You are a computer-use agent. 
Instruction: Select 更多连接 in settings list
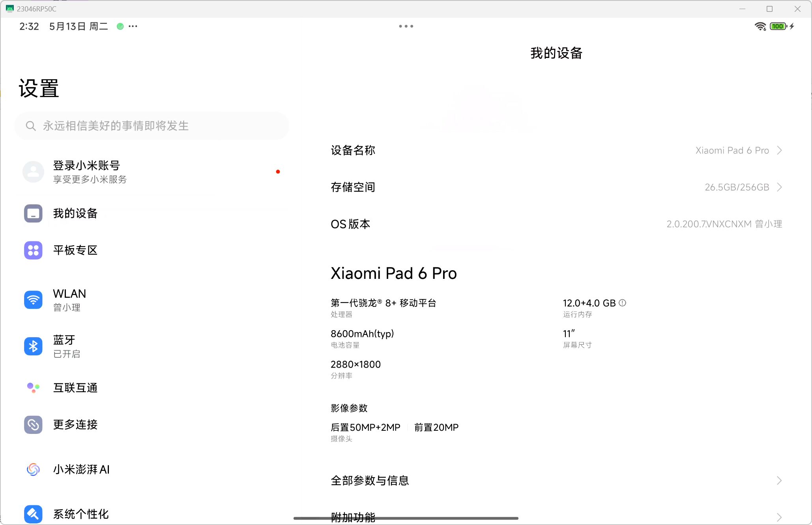tap(152, 425)
